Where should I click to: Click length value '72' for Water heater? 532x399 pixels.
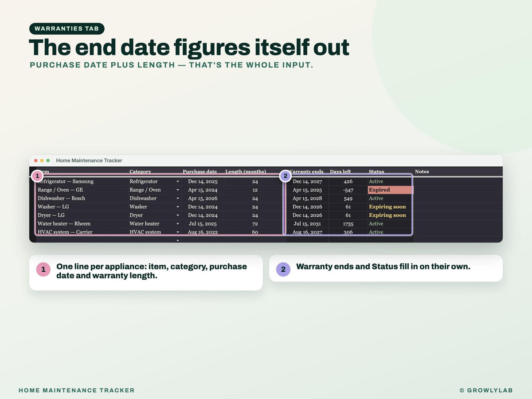(x=255, y=223)
